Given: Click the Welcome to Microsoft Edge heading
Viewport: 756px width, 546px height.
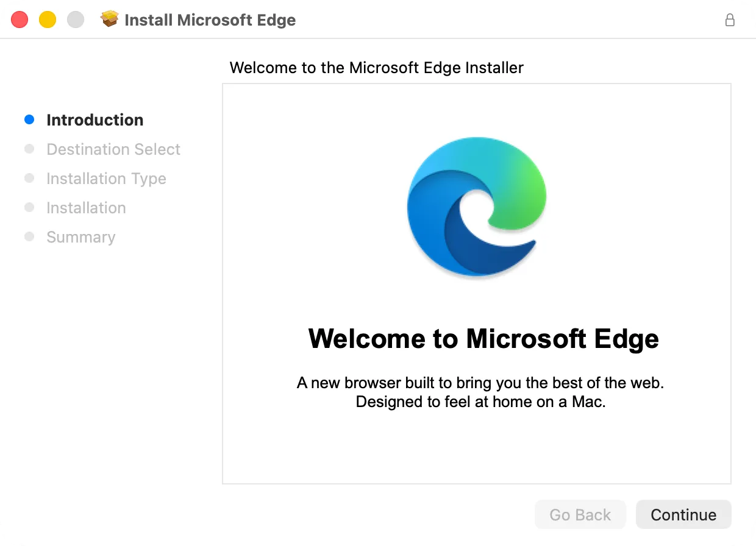Looking at the screenshot, I should click(x=483, y=339).
